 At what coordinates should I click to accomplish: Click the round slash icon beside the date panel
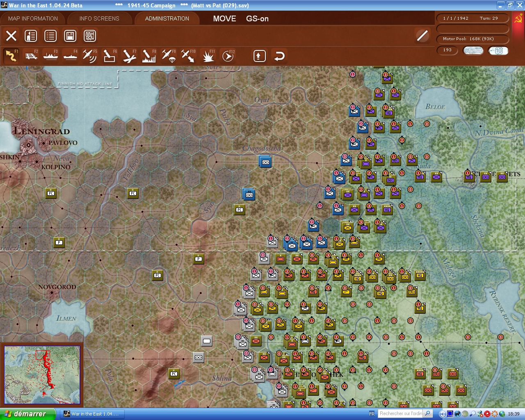pyautogui.click(x=422, y=36)
